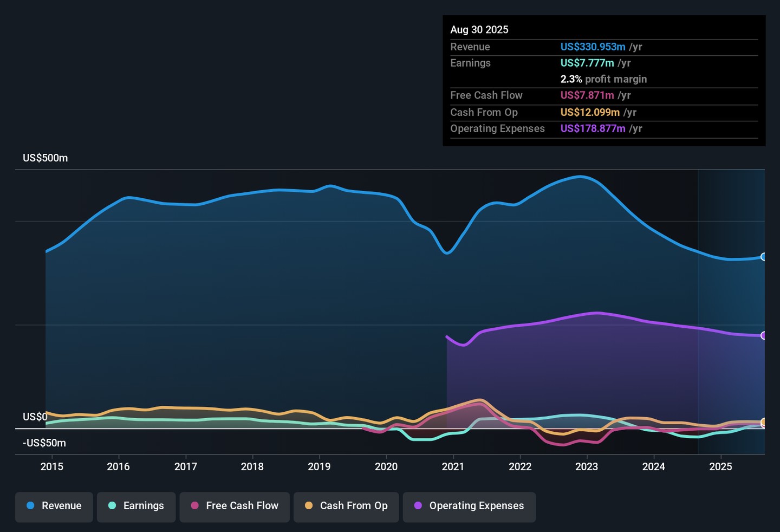Image resolution: width=780 pixels, height=532 pixels.
Task: Click the 2.3% profit margin text
Action: point(603,79)
